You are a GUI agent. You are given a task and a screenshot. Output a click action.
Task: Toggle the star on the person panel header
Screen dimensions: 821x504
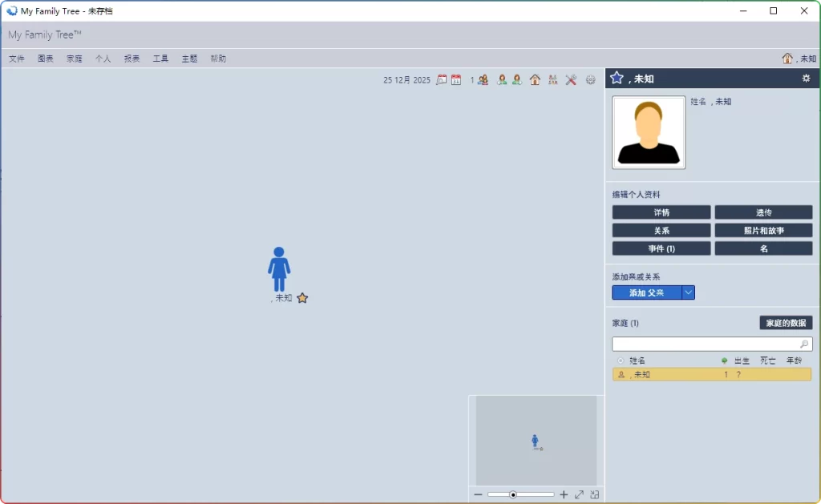pos(617,78)
